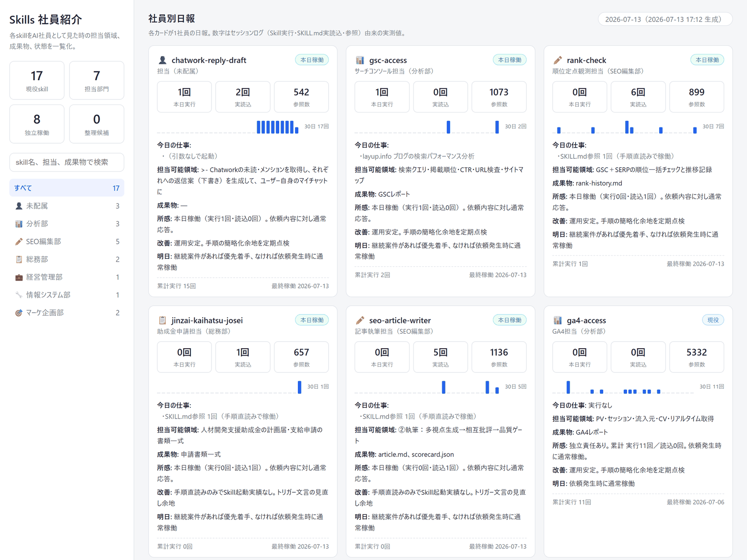The image size is (747, 560).
Task: Open the ga4-access card title
Action: coord(586,320)
